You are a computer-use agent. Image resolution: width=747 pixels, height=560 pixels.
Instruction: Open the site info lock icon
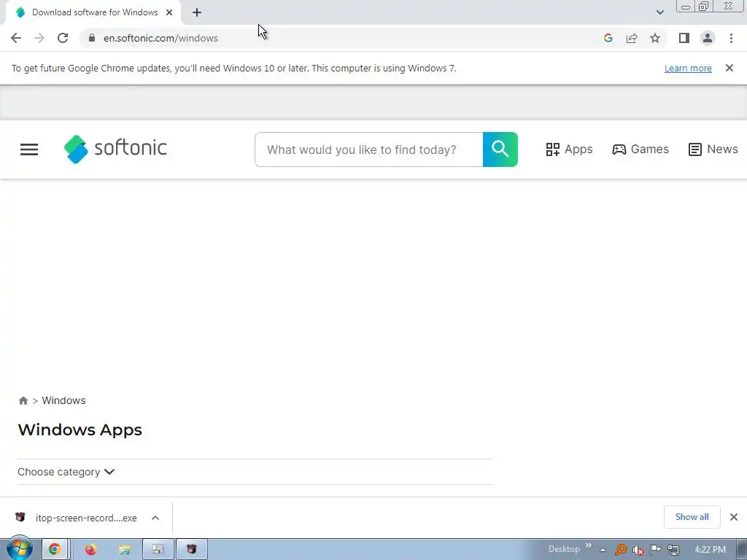(92, 38)
